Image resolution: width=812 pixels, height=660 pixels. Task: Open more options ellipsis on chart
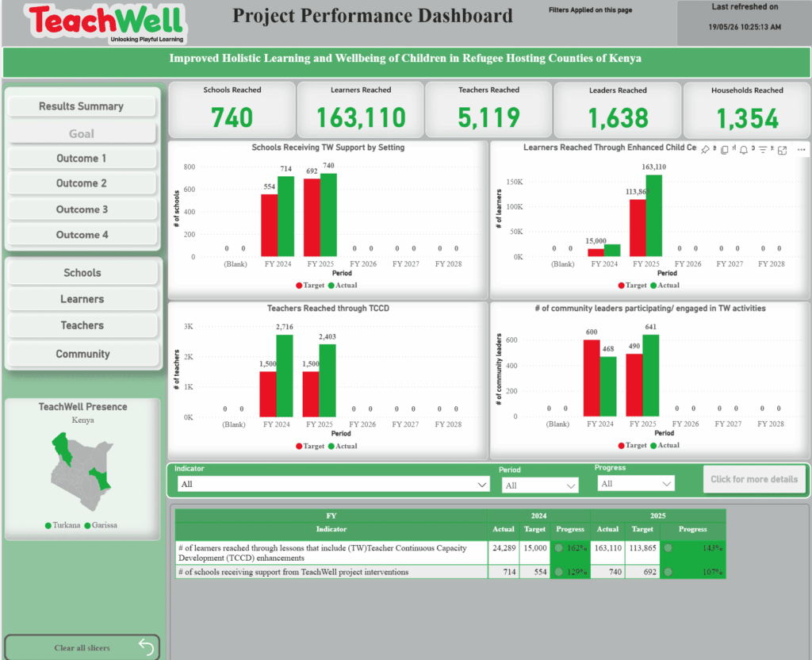pyautogui.click(x=801, y=150)
